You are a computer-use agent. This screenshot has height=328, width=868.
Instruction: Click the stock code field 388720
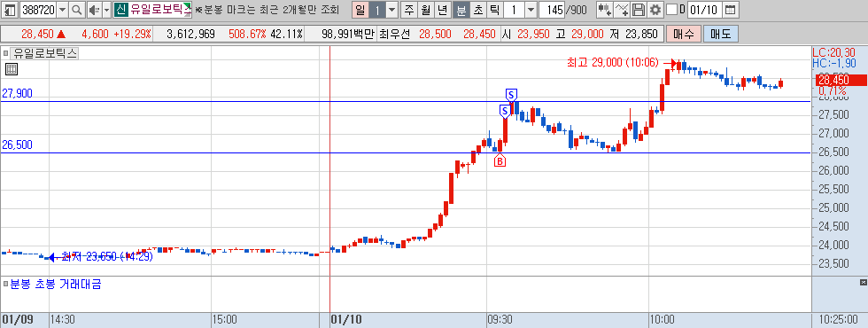(37, 10)
